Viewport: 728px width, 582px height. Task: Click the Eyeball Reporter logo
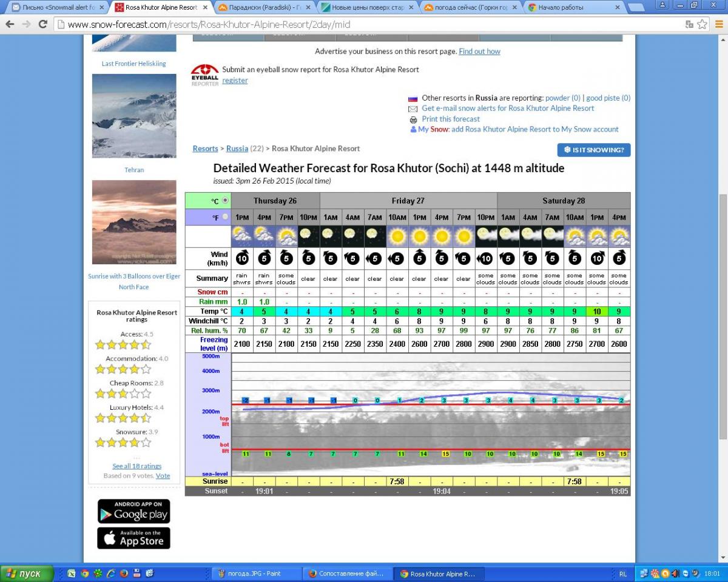(x=204, y=75)
